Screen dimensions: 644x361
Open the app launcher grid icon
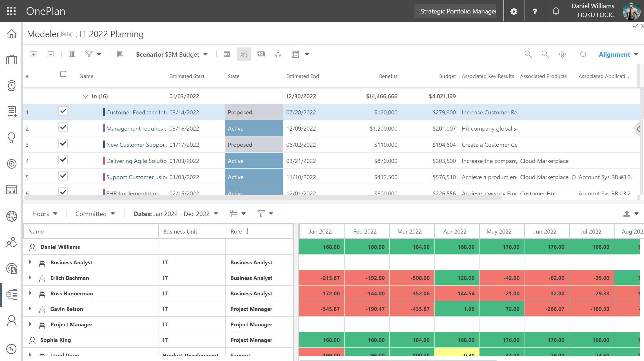click(11, 11)
